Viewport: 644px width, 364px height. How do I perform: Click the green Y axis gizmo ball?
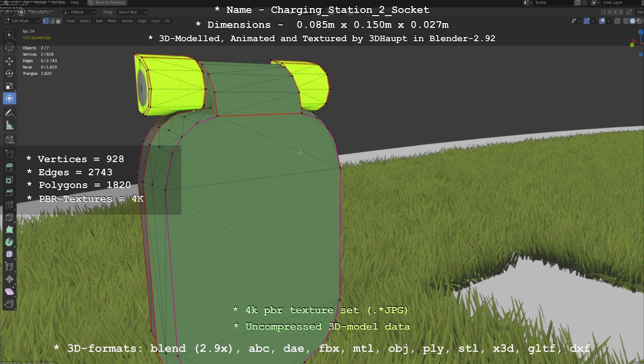tap(632, 45)
